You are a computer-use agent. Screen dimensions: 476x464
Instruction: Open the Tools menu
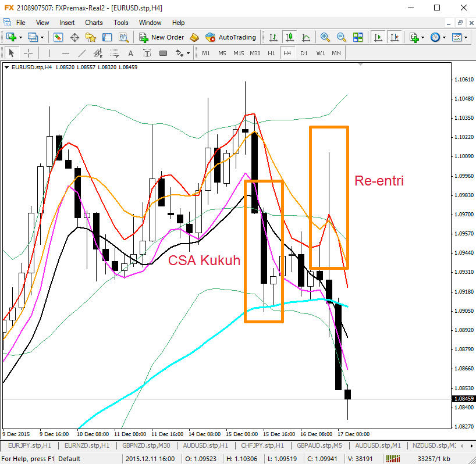click(121, 23)
